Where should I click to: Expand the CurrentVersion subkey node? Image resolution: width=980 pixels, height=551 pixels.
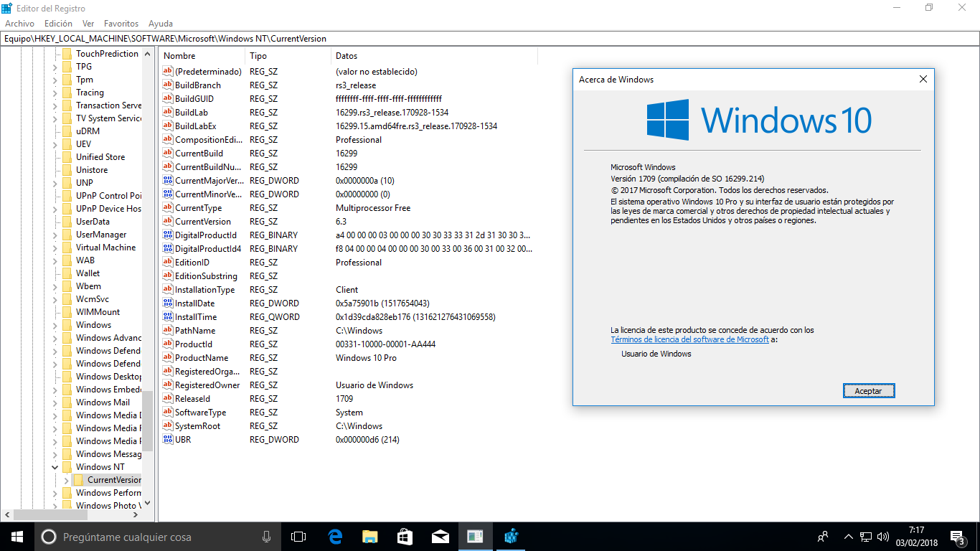click(67, 480)
